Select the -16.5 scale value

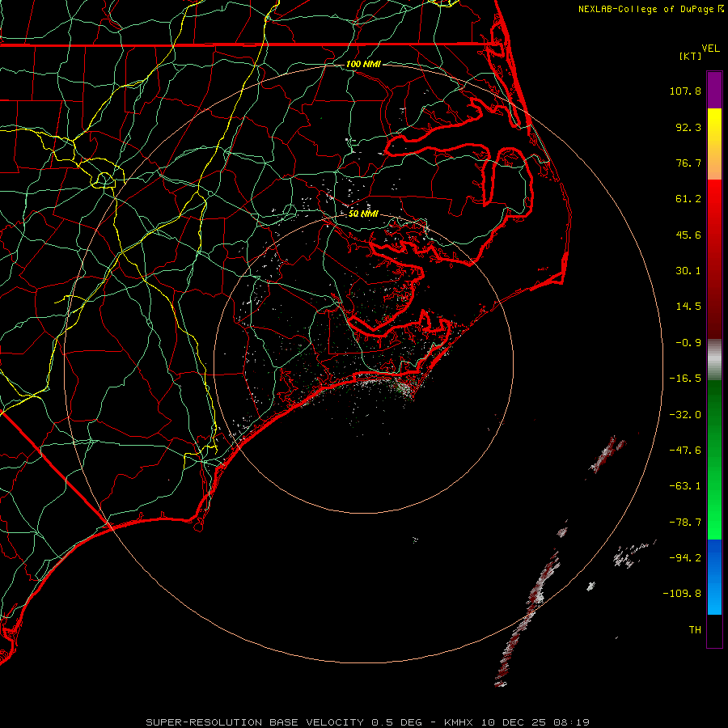tap(685, 379)
